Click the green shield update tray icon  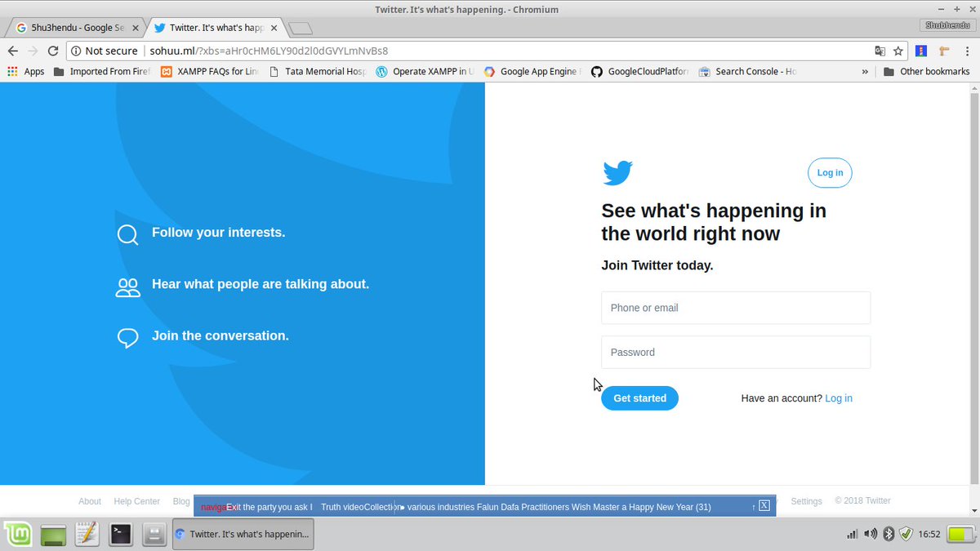point(906,534)
